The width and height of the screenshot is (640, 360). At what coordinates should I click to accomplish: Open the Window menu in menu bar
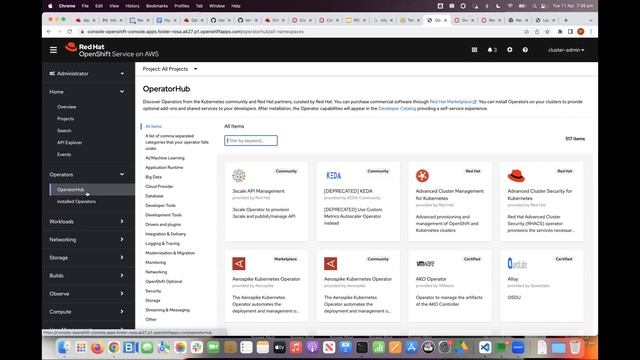coord(217,6)
